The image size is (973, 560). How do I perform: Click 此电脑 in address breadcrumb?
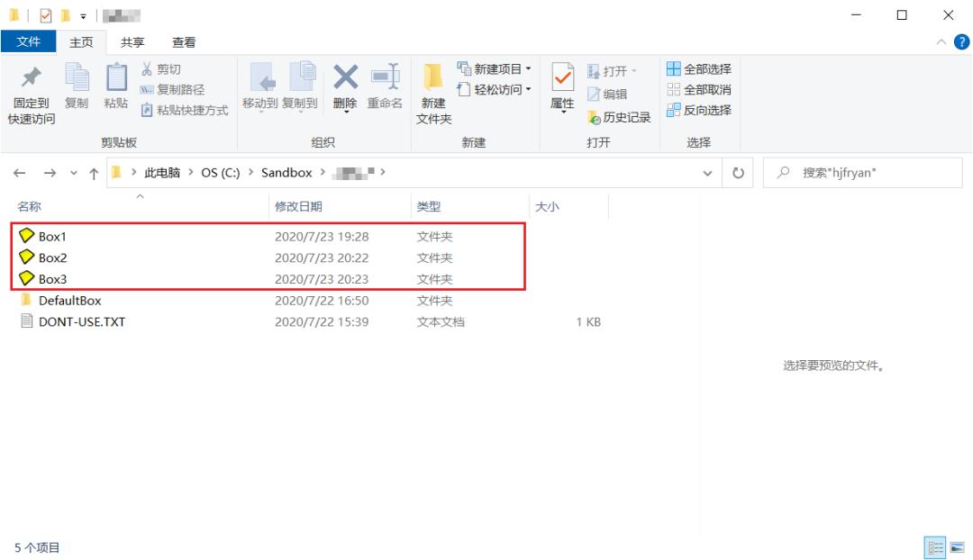162,172
